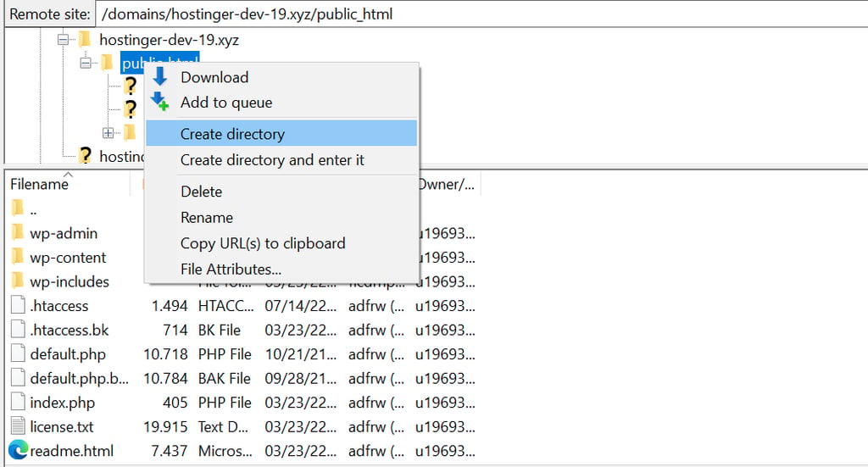
Task: Click folder icon beside the plus expander
Action: coord(130,132)
